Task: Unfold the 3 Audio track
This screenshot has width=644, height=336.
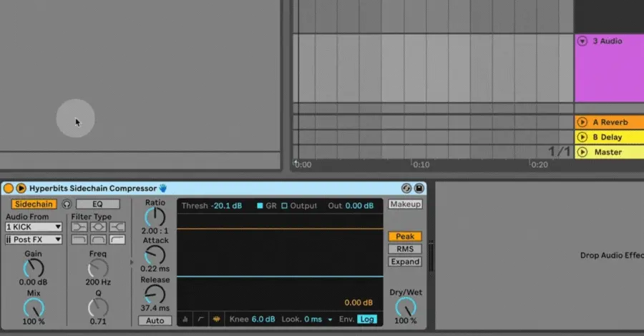Action: [x=582, y=41]
